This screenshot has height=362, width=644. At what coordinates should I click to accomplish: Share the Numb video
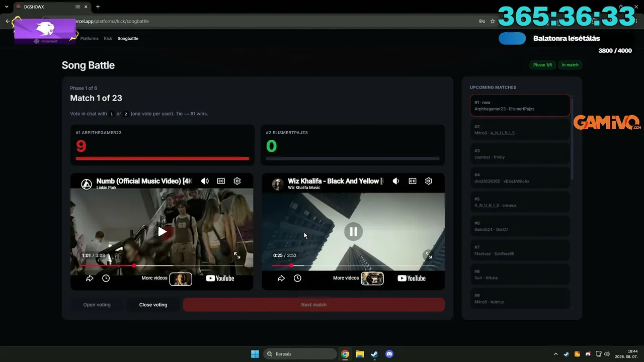point(90,278)
